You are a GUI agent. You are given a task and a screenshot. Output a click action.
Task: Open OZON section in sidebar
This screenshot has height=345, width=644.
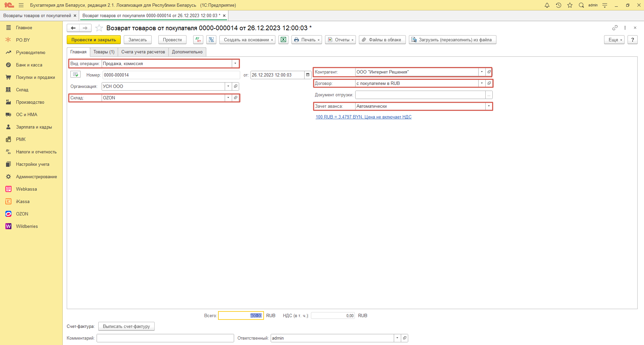pyautogui.click(x=22, y=214)
